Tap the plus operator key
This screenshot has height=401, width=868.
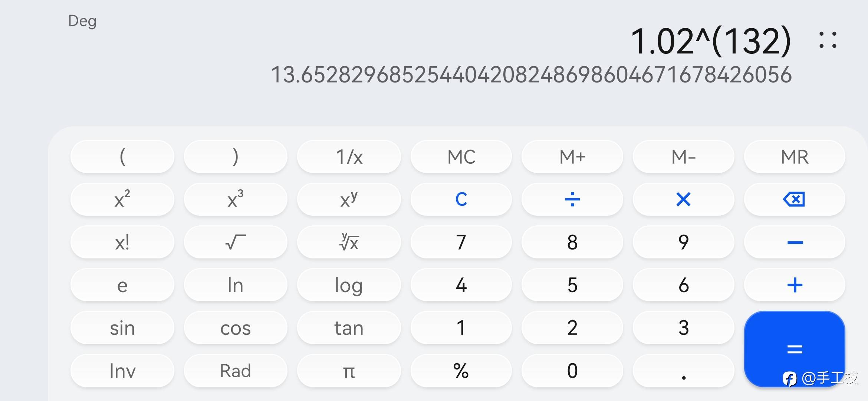795,285
